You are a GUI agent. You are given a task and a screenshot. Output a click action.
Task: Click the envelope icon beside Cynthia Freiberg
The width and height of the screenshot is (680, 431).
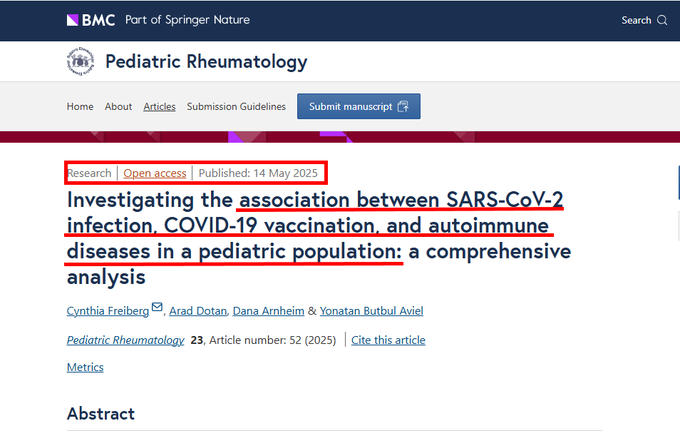(157, 307)
